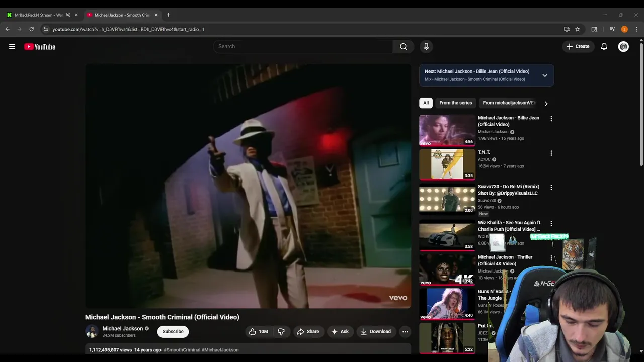644x362 pixels.
Task: Click the Create button
Action: pyautogui.click(x=578, y=46)
